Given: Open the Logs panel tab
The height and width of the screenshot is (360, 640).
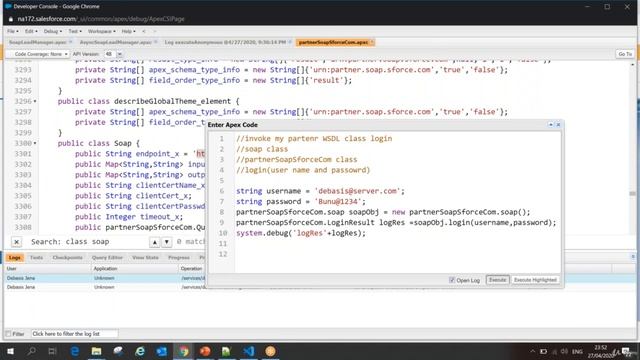Looking at the screenshot, I should [15, 258].
